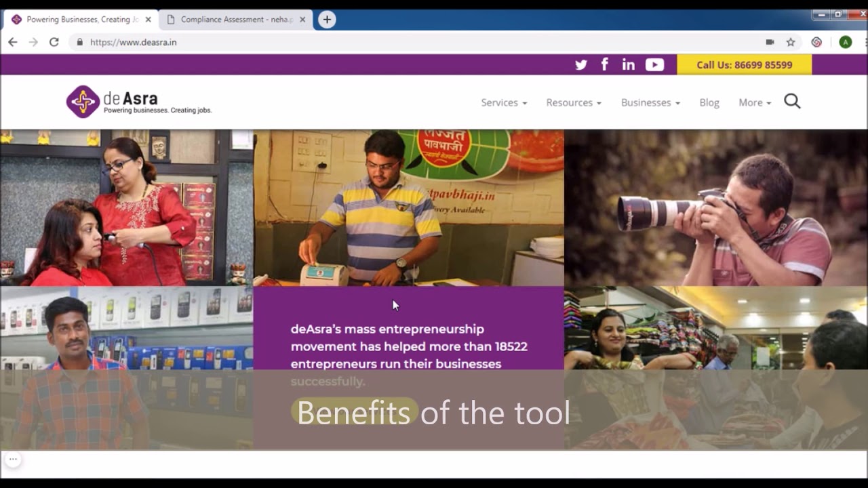
Task: Click the photographer with camera photo
Action: [x=715, y=207]
